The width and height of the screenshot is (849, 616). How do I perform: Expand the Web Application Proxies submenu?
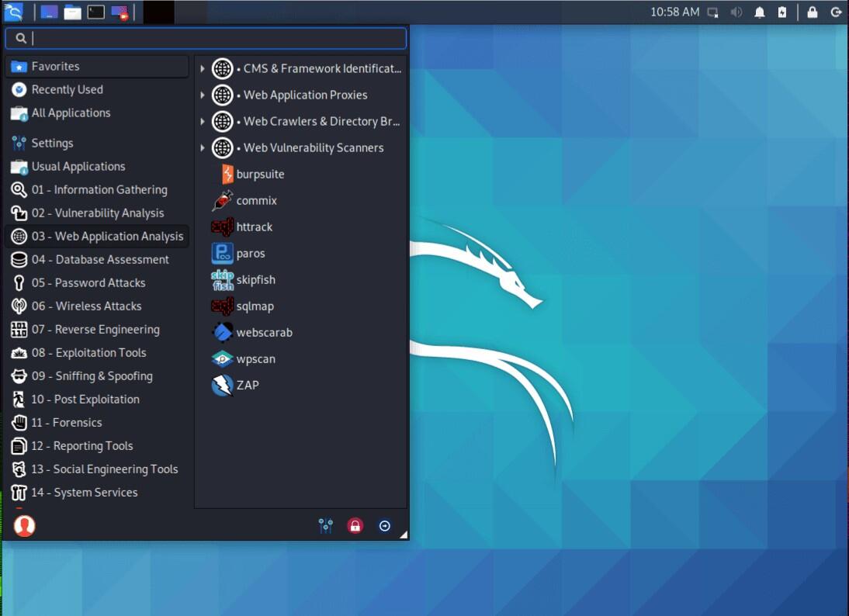tap(305, 95)
